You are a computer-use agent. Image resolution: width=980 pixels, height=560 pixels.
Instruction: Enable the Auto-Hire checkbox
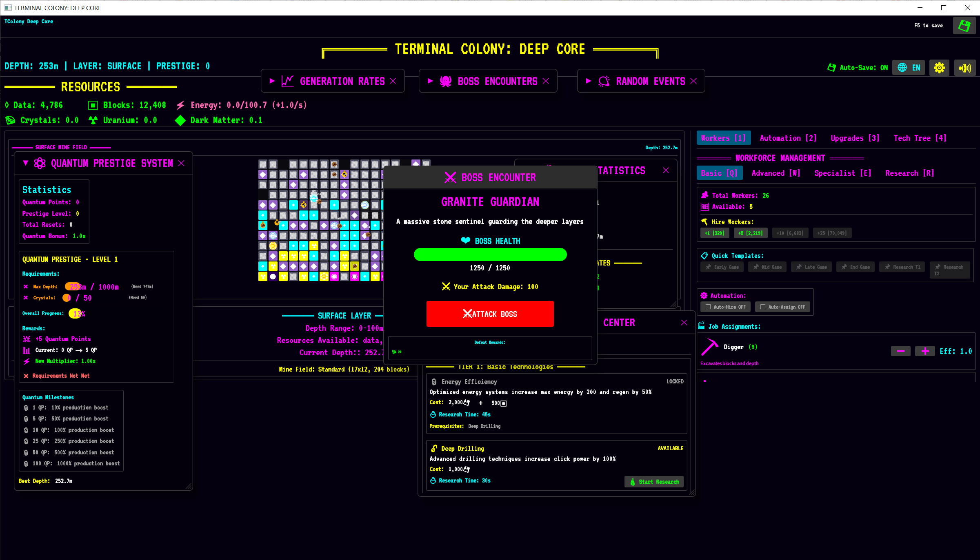click(x=708, y=307)
